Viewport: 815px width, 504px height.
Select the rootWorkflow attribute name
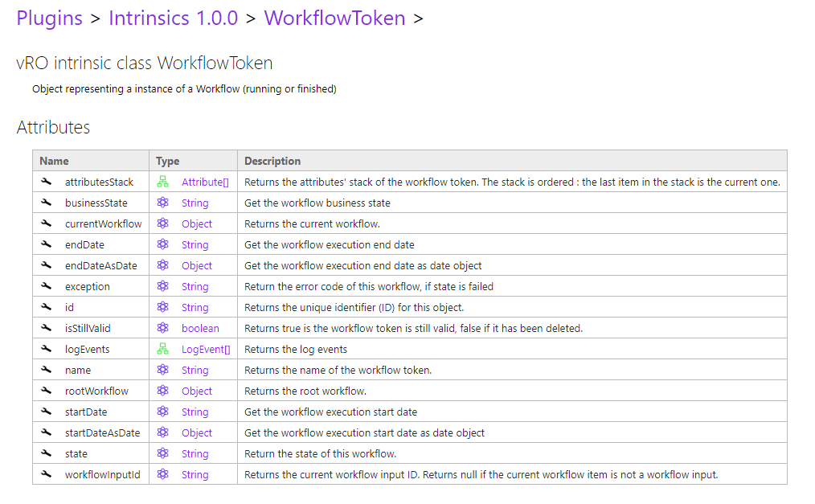click(96, 391)
